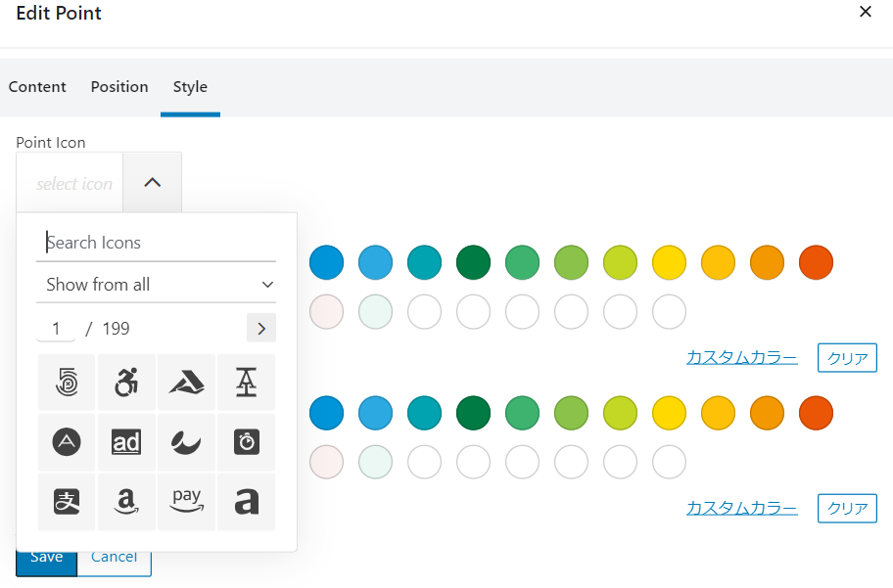This screenshot has height=588, width=893.
Task: Choose the accessible wheelchair icon
Action: point(126,382)
